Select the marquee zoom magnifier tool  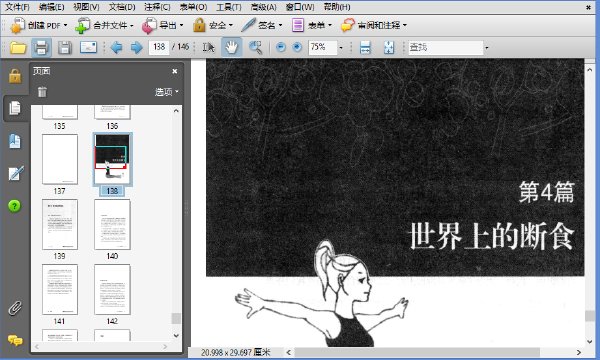(x=256, y=47)
